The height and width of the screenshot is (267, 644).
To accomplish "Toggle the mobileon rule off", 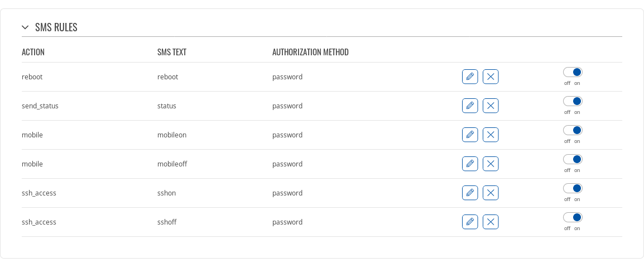I will [573, 130].
